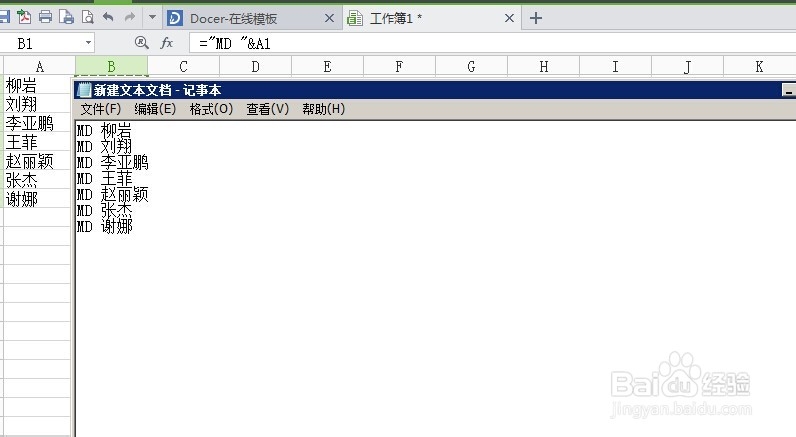Click spreadsheet cell containing 王菲

38,142
